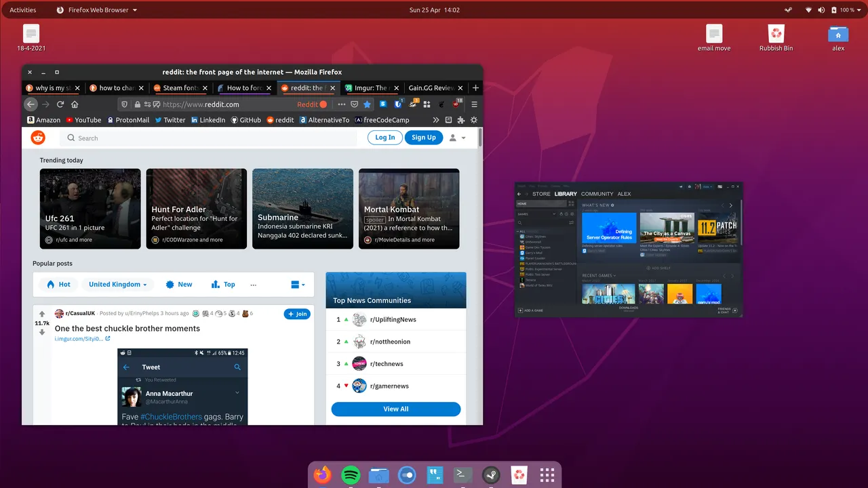Open r/UpliftingNews community link
This screenshot has height=488, width=868.
tap(393, 319)
